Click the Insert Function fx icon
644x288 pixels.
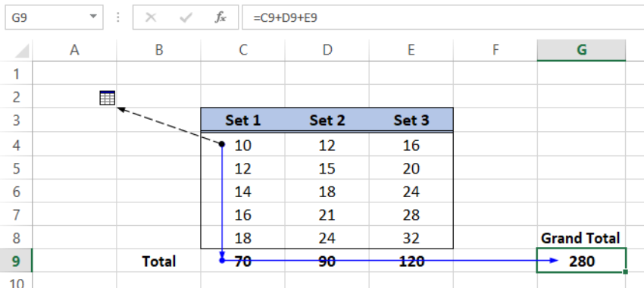[x=220, y=17]
